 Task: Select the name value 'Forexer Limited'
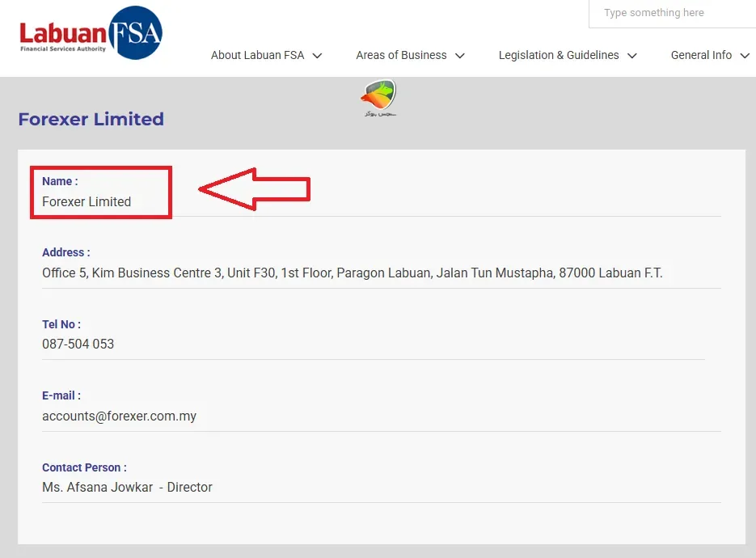pos(87,201)
